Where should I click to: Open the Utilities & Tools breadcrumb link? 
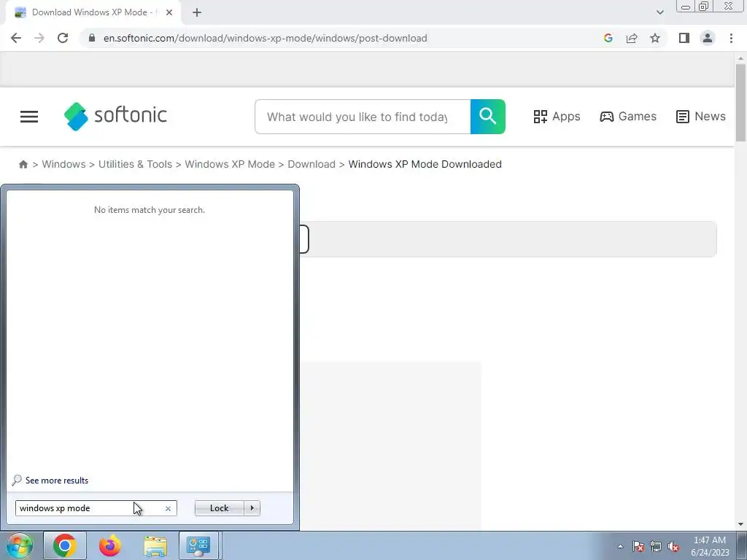[x=135, y=164]
